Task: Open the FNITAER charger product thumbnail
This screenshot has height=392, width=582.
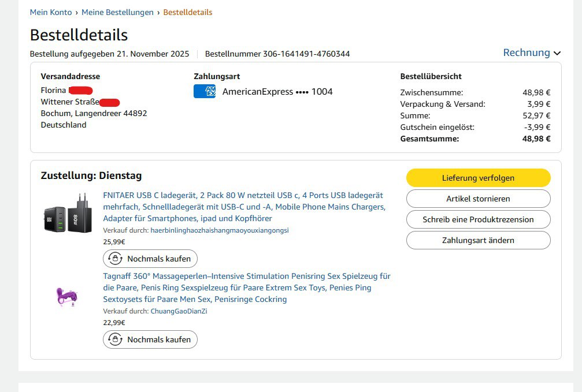Action: [68, 213]
